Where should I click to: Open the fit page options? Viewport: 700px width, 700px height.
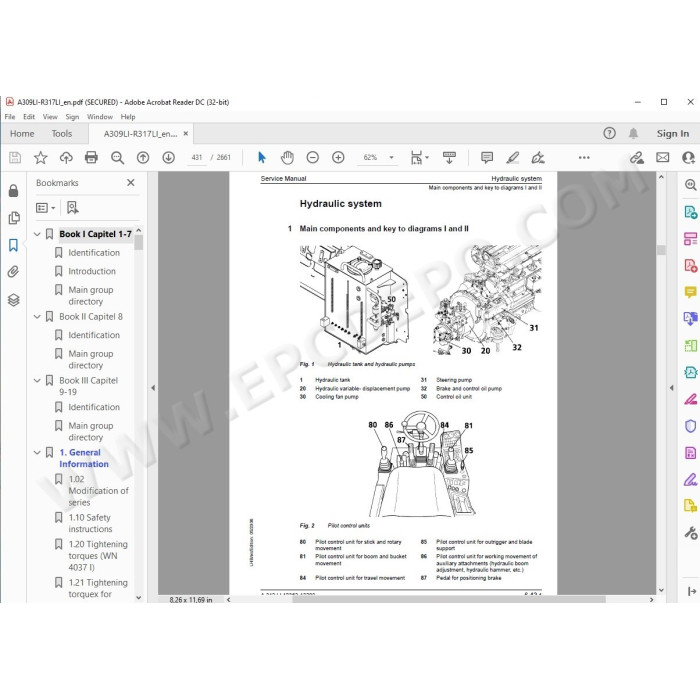pos(419,158)
